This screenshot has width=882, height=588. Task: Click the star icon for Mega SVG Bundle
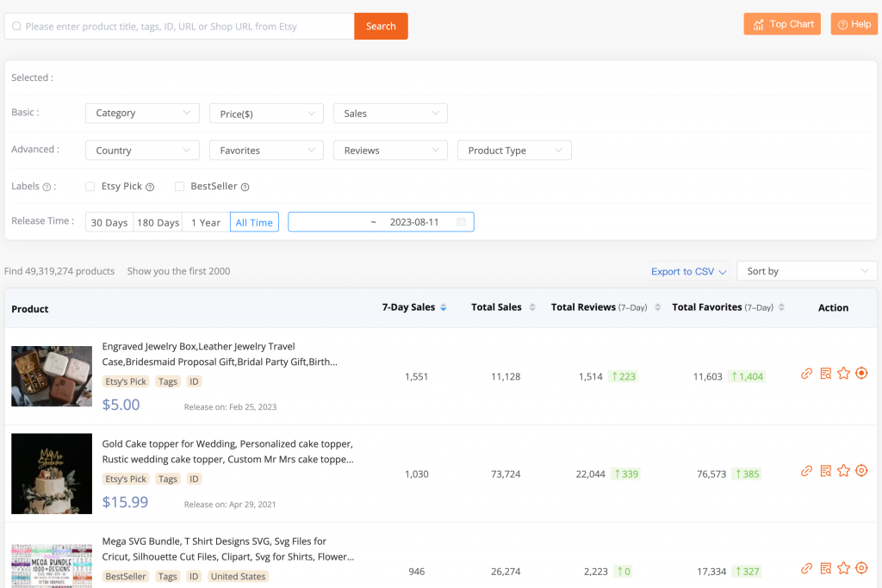843,568
